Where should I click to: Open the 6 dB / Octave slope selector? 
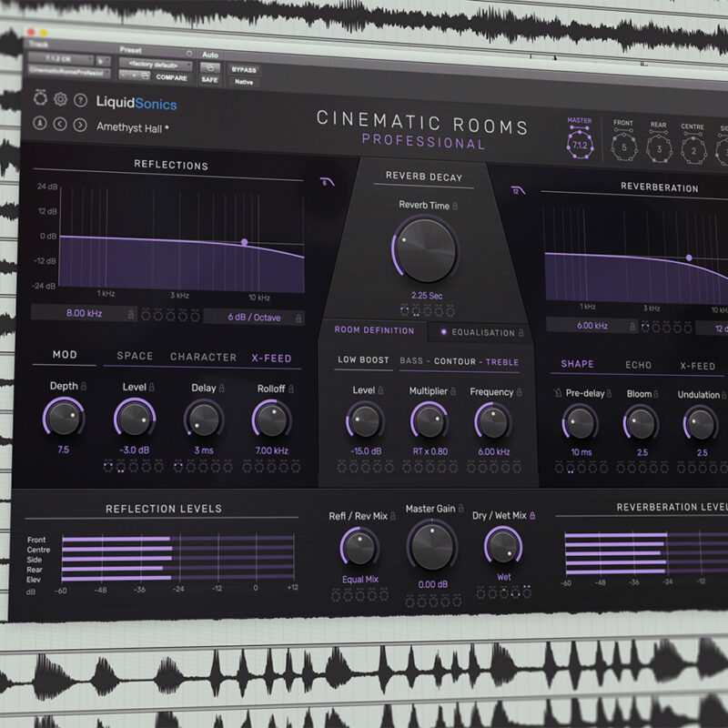tap(254, 317)
